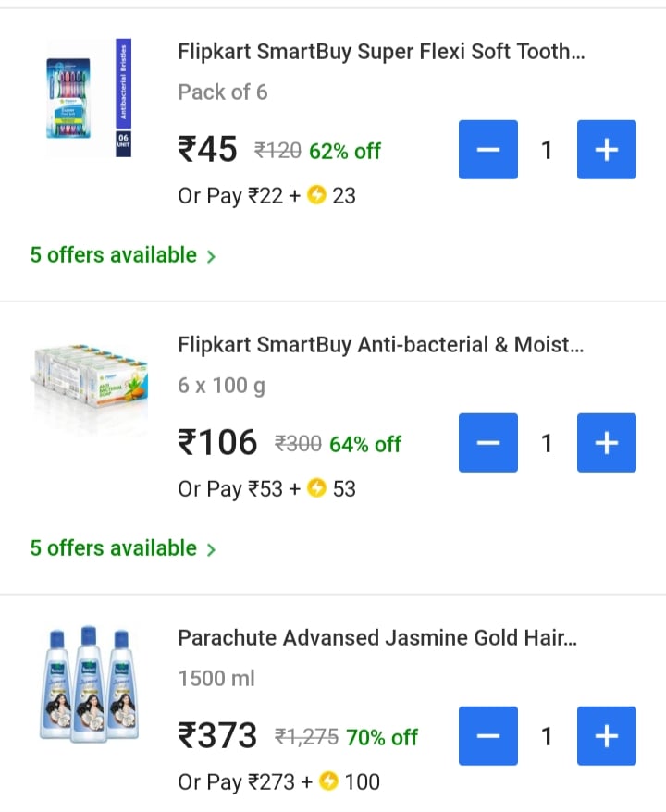The image size is (666, 812).
Task: Increase toothbrush pack quantity with plus button
Action: point(606,150)
